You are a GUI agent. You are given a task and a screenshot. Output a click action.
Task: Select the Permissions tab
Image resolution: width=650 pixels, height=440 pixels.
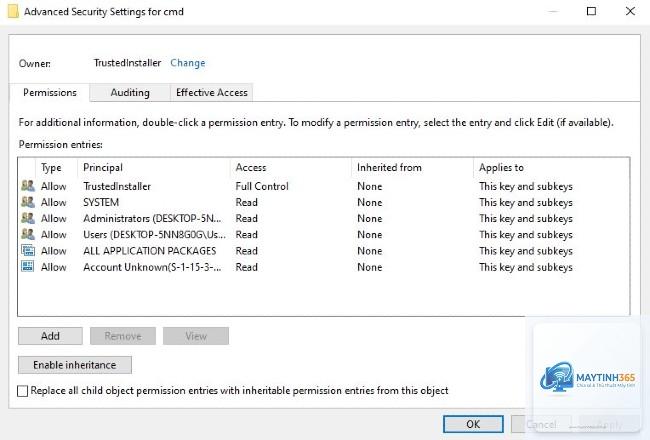click(50, 92)
